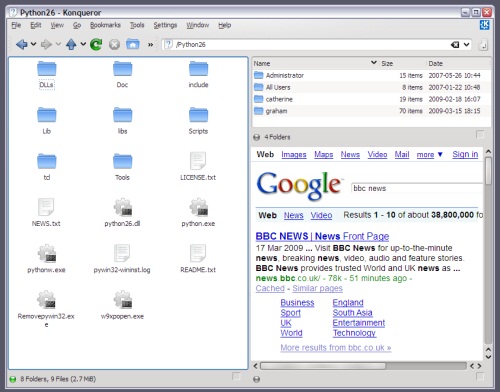Click the Stop loading toolbar icon

click(x=114, y=44)
